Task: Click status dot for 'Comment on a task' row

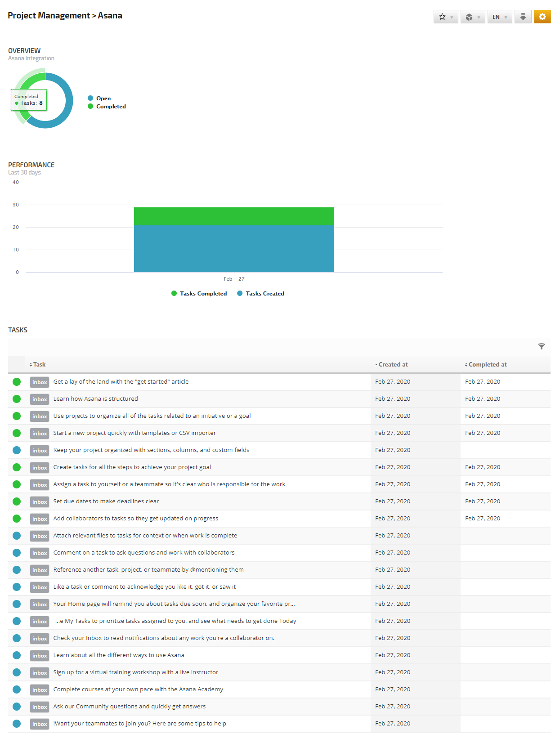Action: click(x=17, y=553)
